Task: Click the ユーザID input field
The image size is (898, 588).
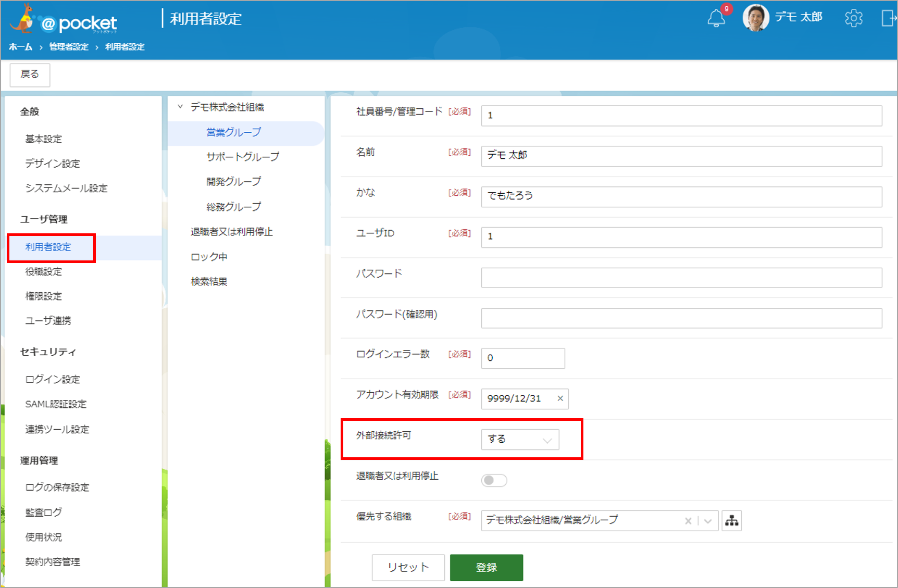Action: click(681, 237)
